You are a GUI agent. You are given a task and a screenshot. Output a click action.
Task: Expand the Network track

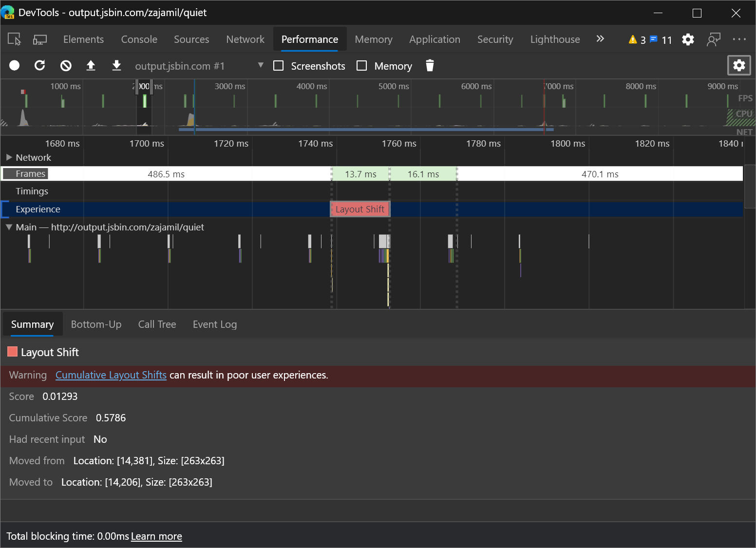[9, 157]
